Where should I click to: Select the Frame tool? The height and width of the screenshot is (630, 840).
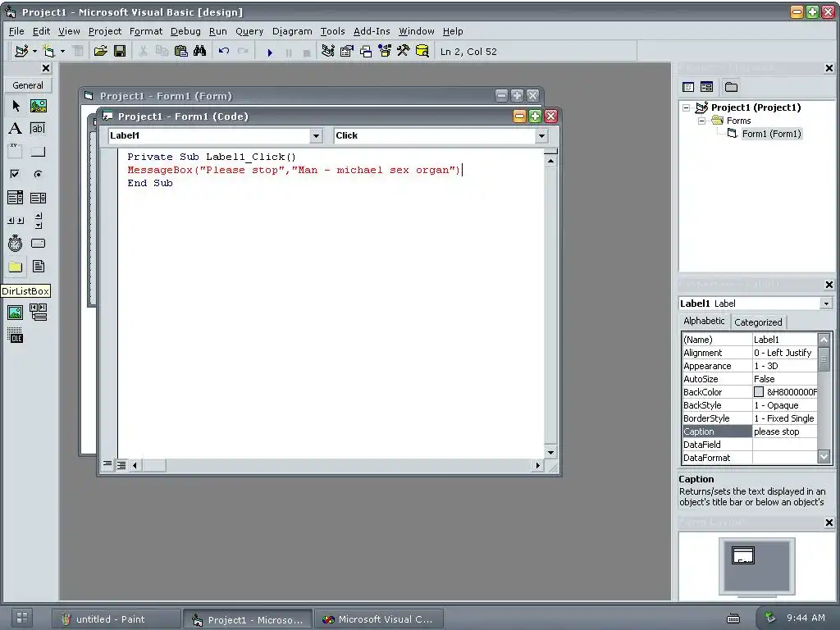(16, 152)
